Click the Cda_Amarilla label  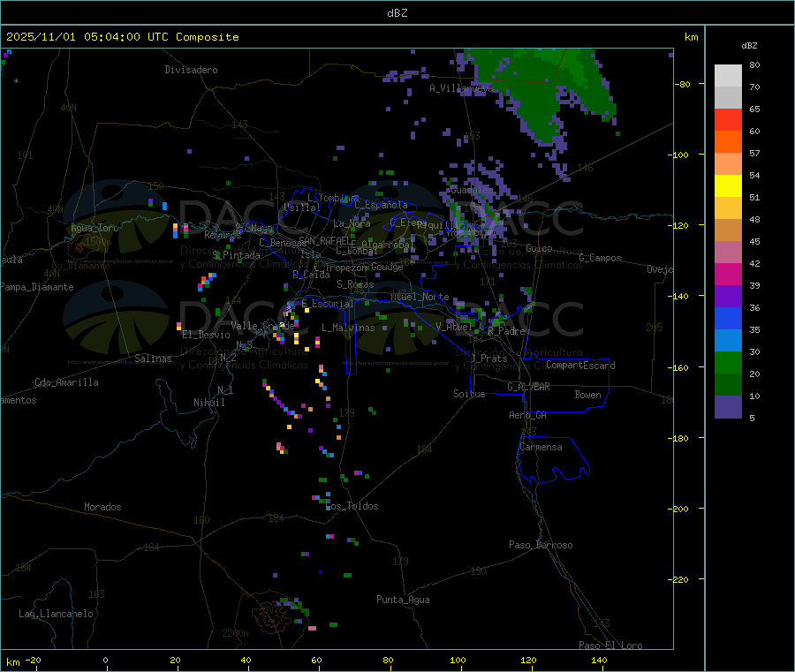pos(66,382)
